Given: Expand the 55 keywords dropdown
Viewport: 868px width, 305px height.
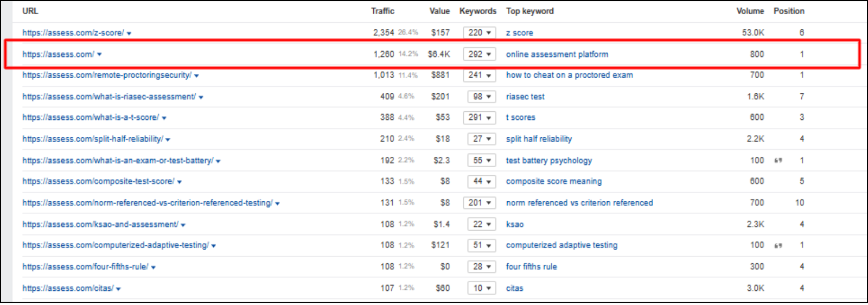Looking at the screenshot, I should [482, 161].
